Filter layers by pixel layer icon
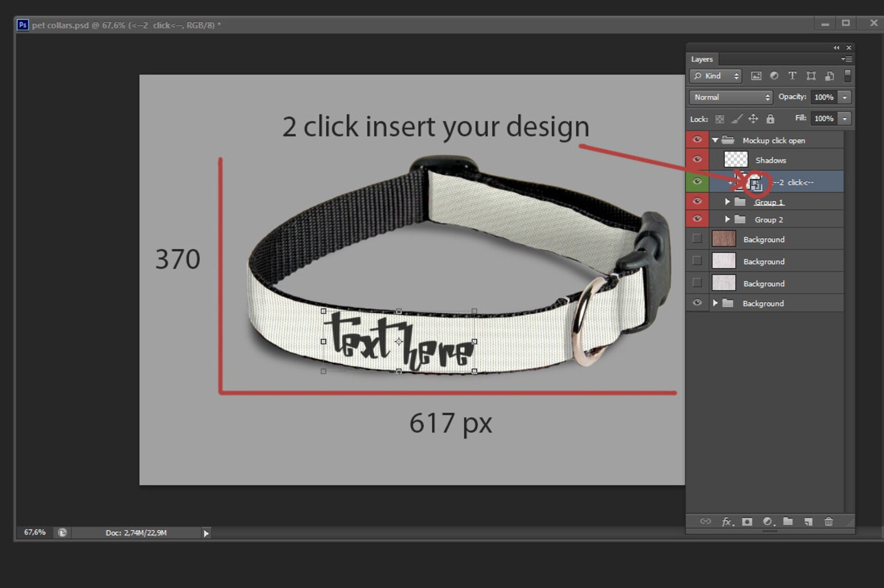 pyautogui.click(x=756, y=76)
